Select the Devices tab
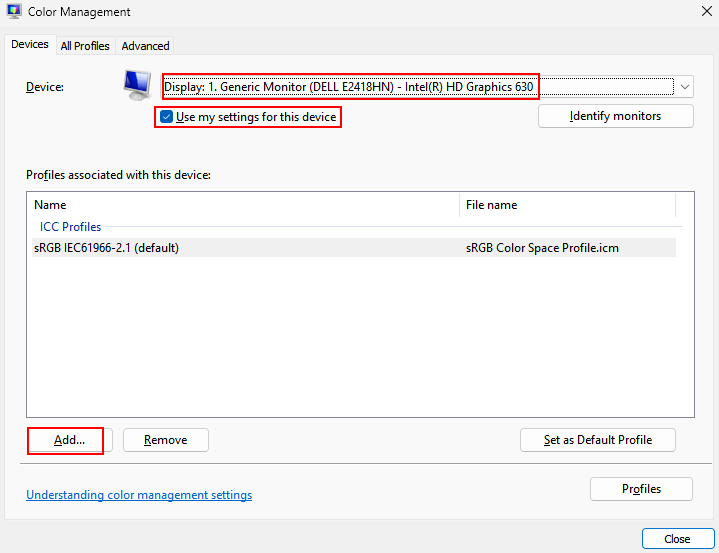This screenshot has height=553, width=719. click(x=30, y=45)
